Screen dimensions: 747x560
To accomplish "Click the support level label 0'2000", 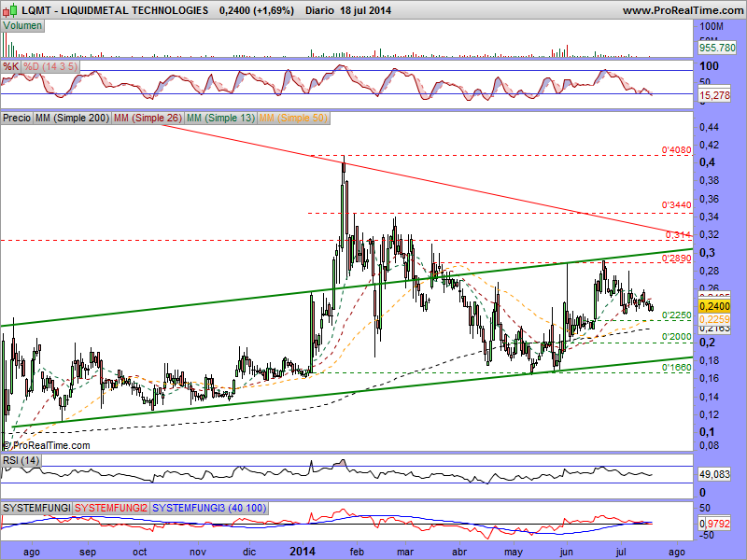I will point(676,337).
